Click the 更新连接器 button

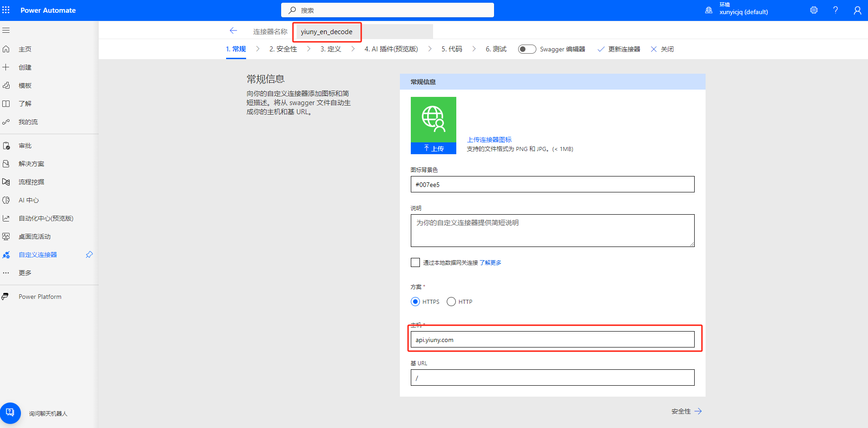[x=619, y=49]
